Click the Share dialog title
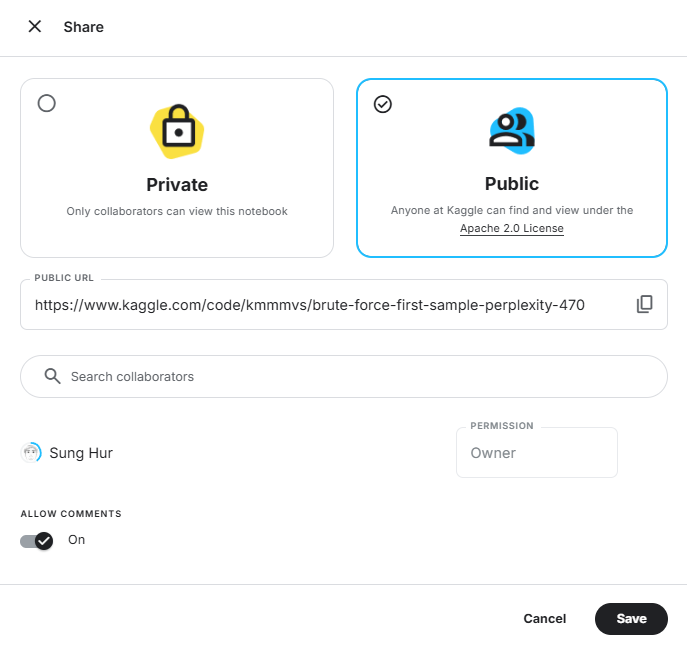The width and height of the screenshot is (687, 646). (x=83, y=27)
